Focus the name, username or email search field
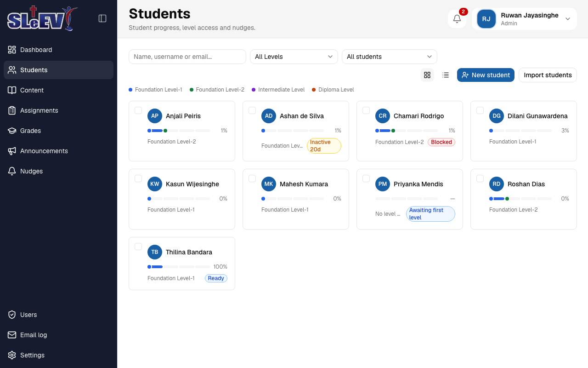Image resolution: width=588 pixels, height=368 pixels. pyautogui.click(x=187, y=57)
